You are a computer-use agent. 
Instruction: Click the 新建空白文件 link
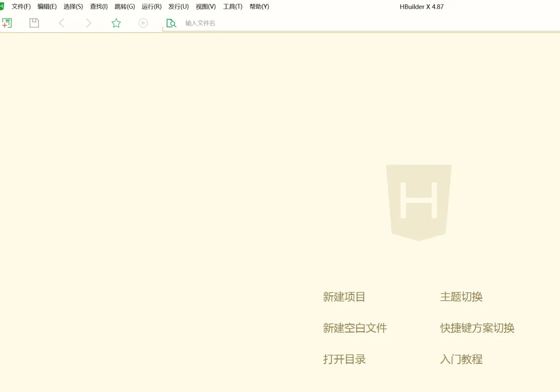[355, 328]
